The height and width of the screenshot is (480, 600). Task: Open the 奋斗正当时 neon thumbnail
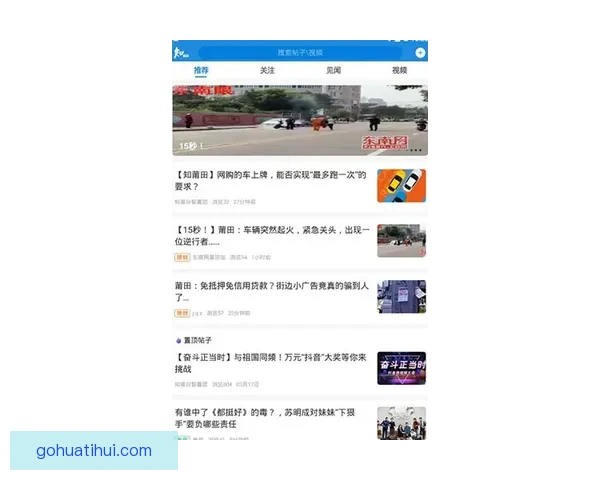click(401, 368)
